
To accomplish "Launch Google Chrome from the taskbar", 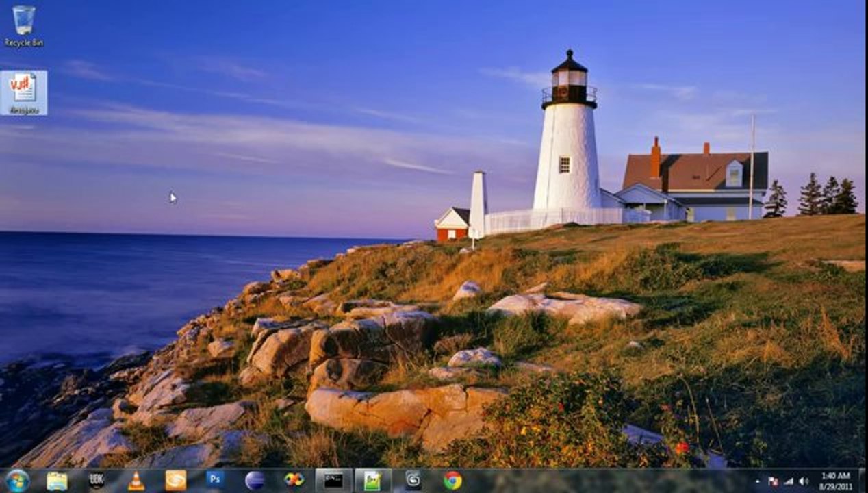I will tap(452, 481).
